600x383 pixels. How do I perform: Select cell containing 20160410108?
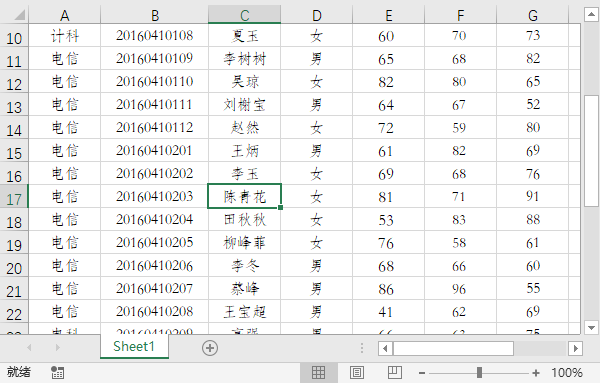tap(155, 36)
